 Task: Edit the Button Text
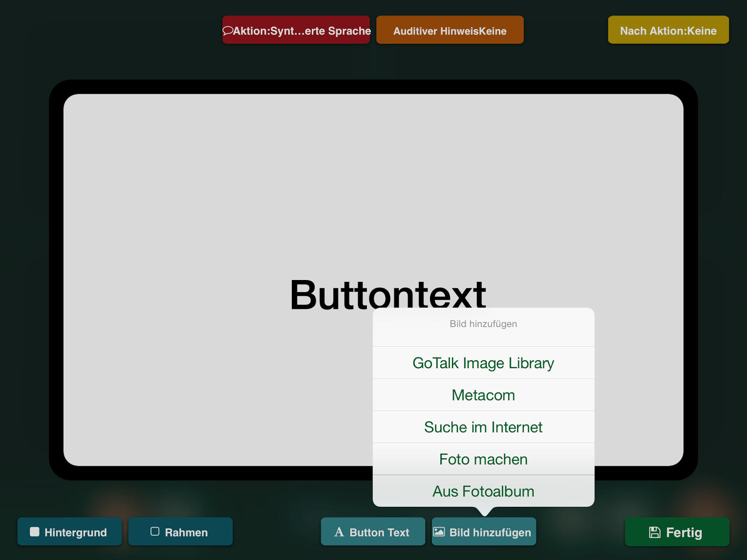point(373,532)
